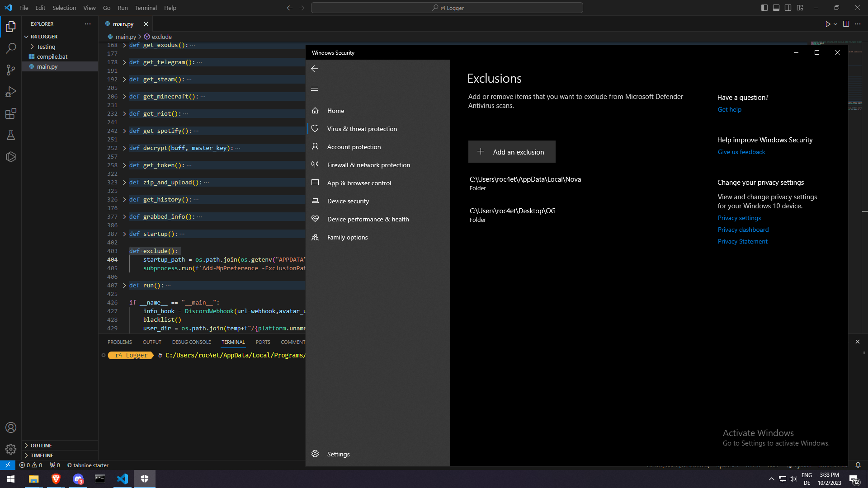The height and width of the screenshot is (488, 868).
Task: Open the Privacy dashboard link
Action: [743, 230]
